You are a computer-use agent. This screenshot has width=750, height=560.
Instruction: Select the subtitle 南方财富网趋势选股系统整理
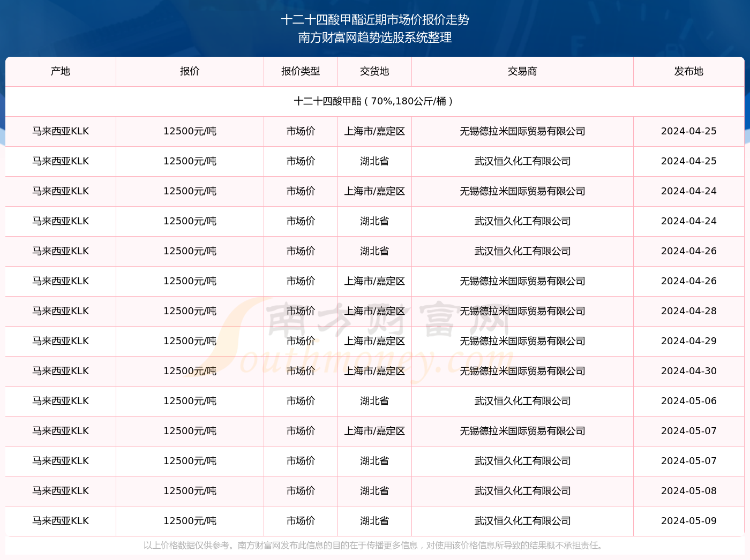[375, 37]
